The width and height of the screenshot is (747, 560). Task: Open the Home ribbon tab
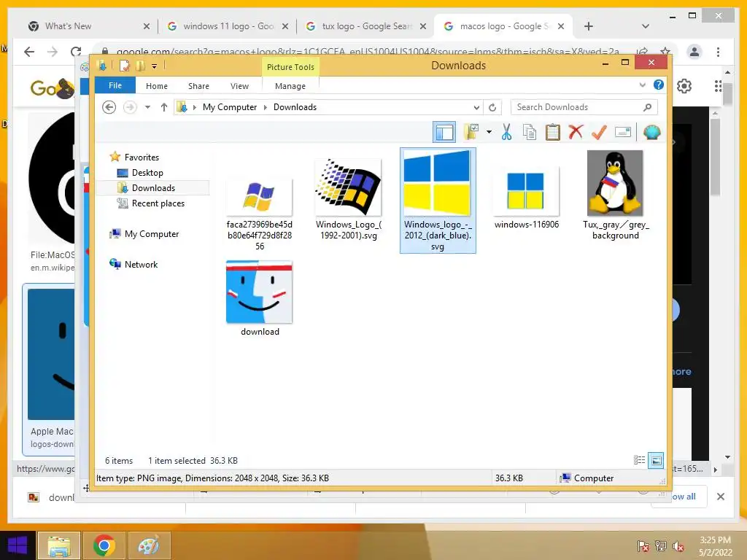[x=157, y=86]
